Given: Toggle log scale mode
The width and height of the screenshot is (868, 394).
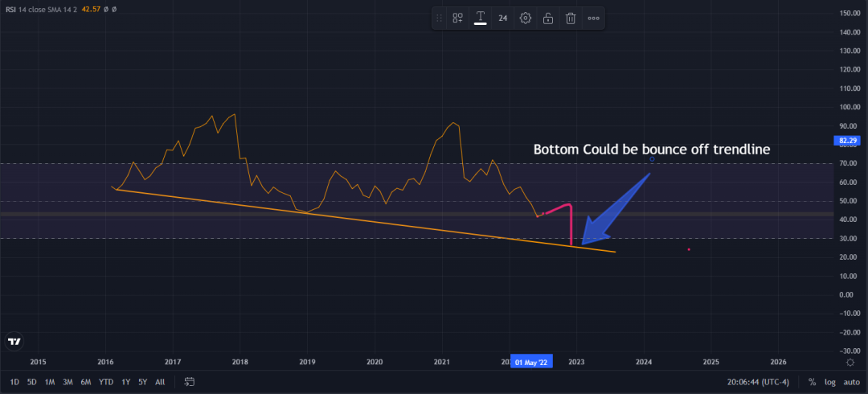Looking at the screenshot, I should pyautogui.click(x=829, y=382).
